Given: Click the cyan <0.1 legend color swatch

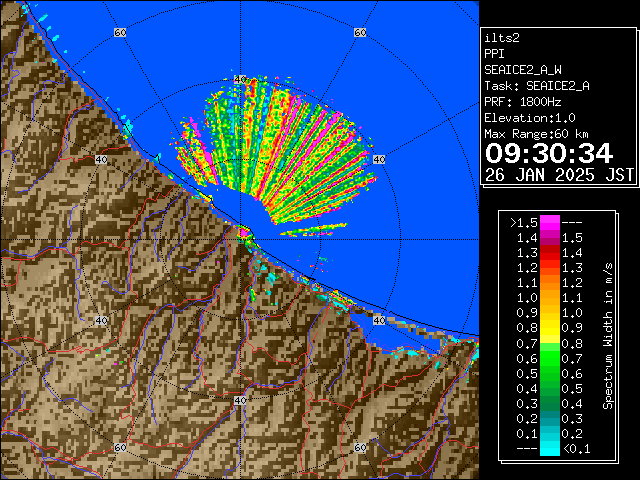Looking at the screenshot, I should (549, 449).
